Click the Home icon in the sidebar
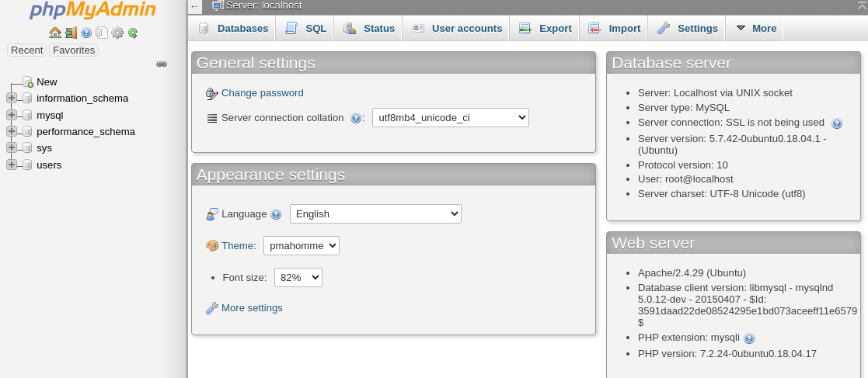868x378 pixels. pos(54,33)
